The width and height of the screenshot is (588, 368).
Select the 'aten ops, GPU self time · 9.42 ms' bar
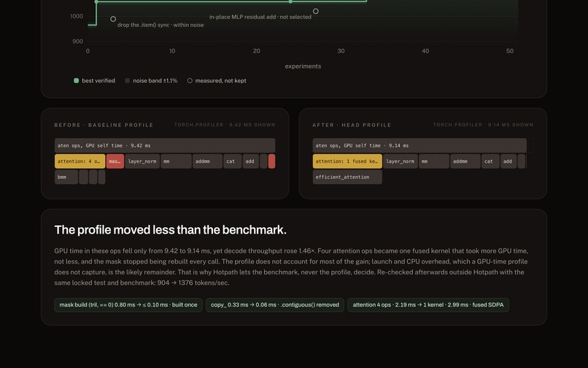165,146
